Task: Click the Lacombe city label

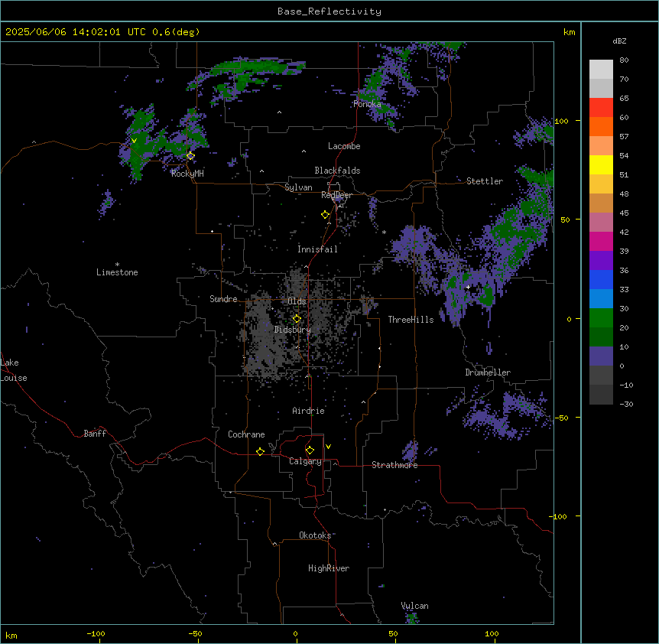Action: click(x=344, y=146)
